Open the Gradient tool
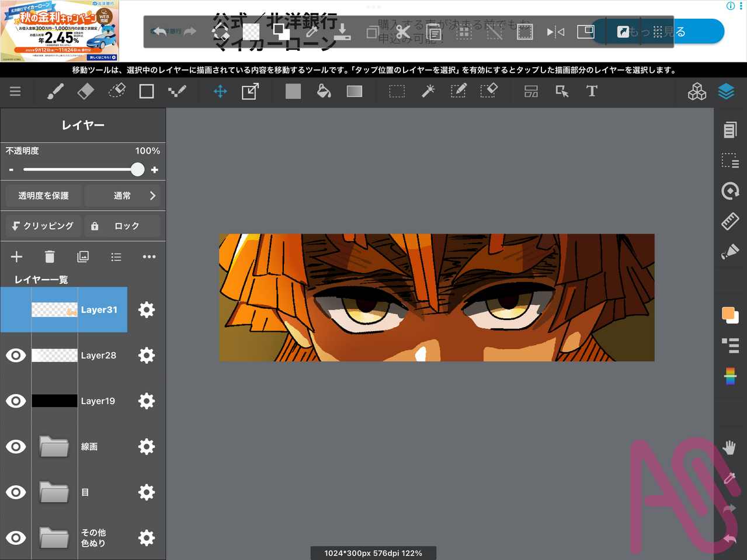This screenshot has width=747, height=560. click(x=355, y=92)
